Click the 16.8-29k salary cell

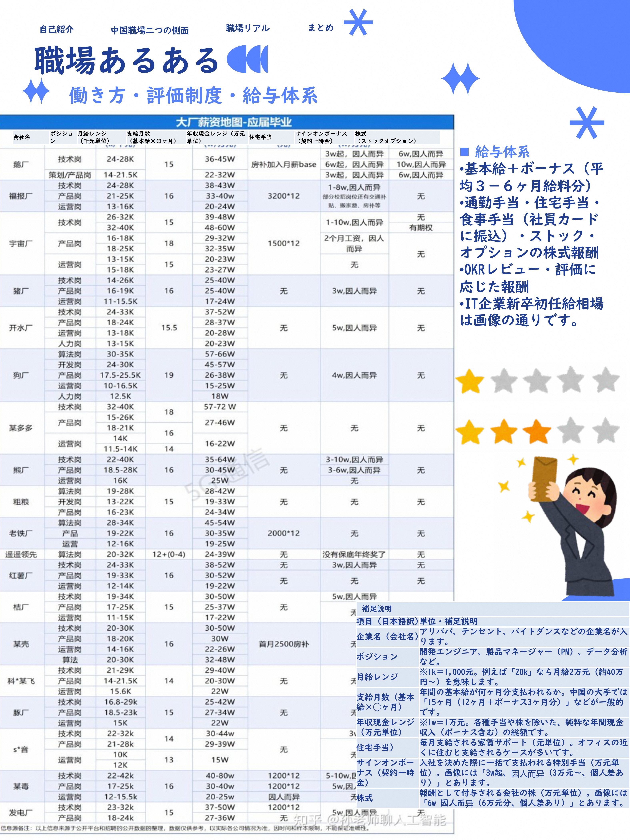click(x=120, y=702)
